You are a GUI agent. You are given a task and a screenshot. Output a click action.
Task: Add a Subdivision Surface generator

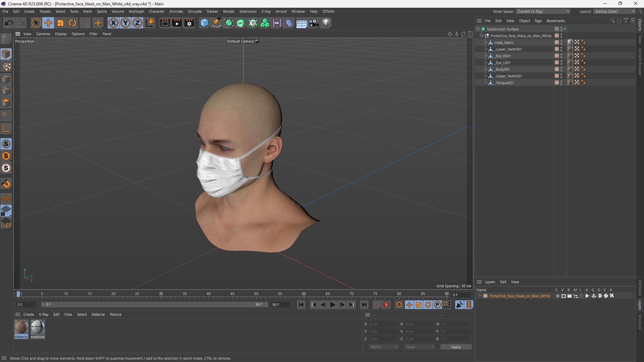pyautogui.click(x=229, y=23)
